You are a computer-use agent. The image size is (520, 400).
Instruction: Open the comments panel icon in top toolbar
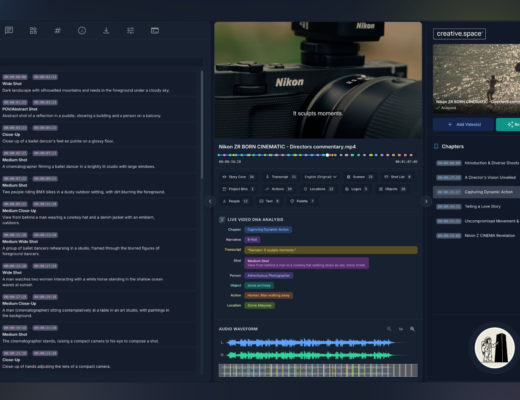pos(9,31)
